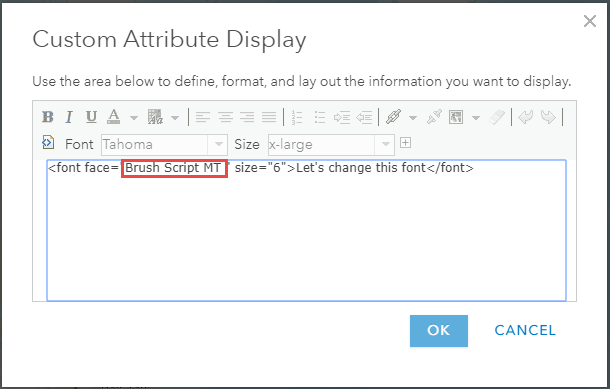This screenshot has height=389, width=610.
Task: Apply the text foreground color
Action: pyautogui.click(x=114, y=117)
